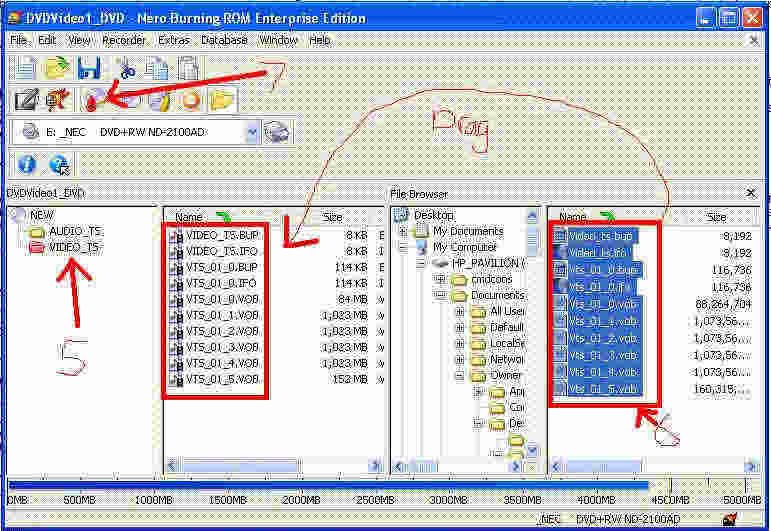Click the 152 MB size entry
This screenshot has width=771, height=531.
pos(348,380)
